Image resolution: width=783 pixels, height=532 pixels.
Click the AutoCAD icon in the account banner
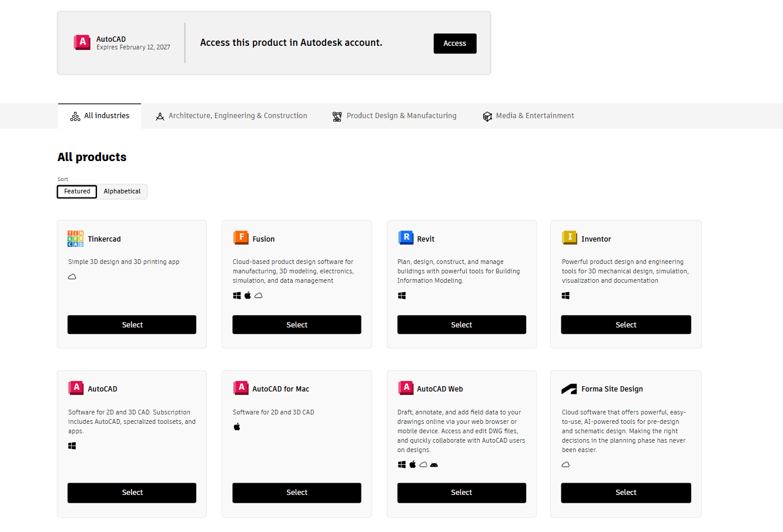pyautogui.click(x=82, y=42)
